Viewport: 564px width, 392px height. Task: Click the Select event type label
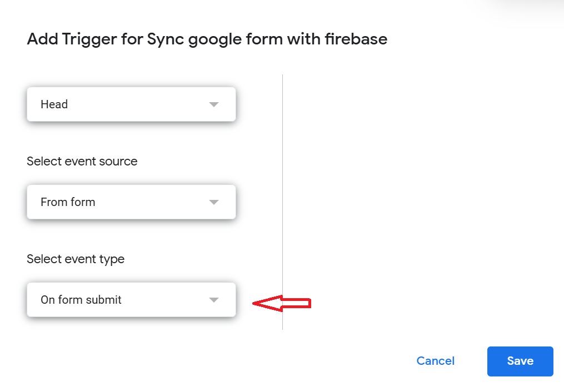76,259
